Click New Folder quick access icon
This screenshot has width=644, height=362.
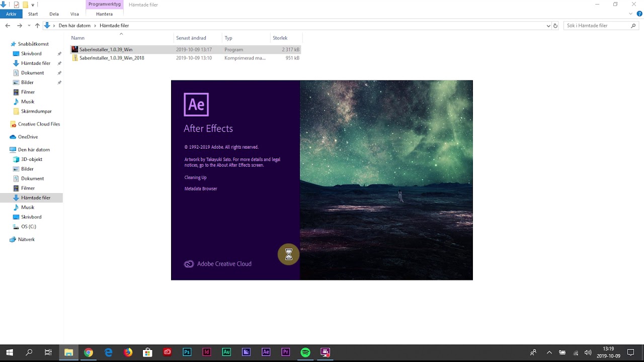25,5
